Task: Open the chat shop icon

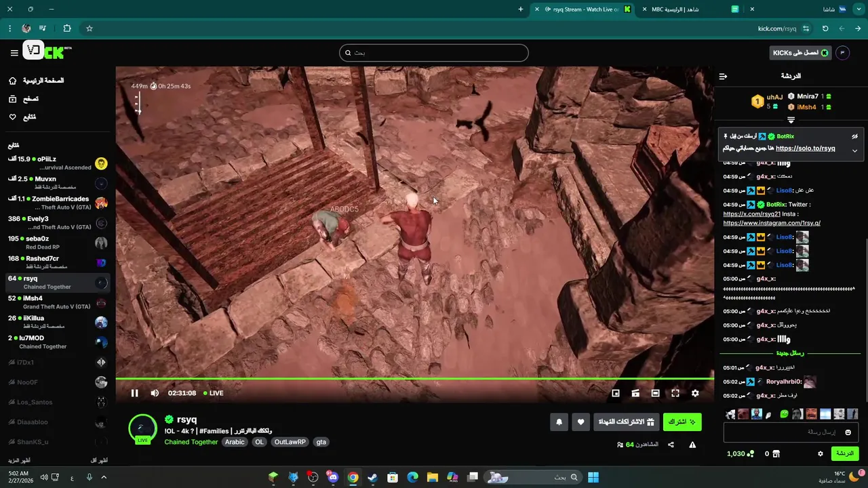Action: [776, 453]
